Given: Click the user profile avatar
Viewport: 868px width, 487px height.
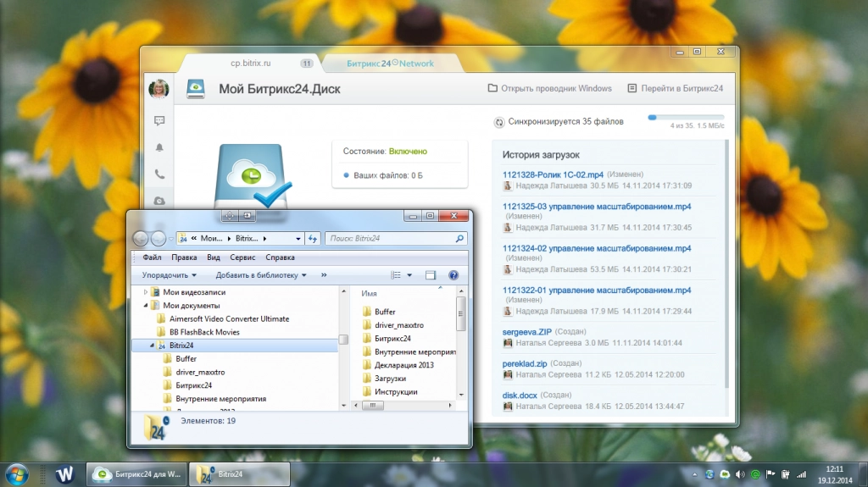Looking at the screenshot, I should pyautogui.click(x=159, y=89).
